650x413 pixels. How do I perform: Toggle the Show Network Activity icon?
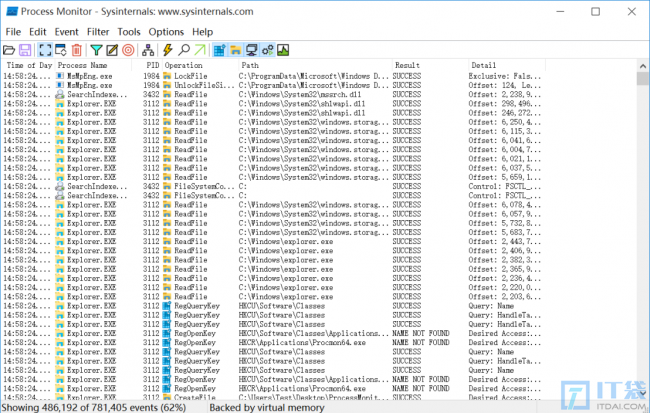[251, 50]
